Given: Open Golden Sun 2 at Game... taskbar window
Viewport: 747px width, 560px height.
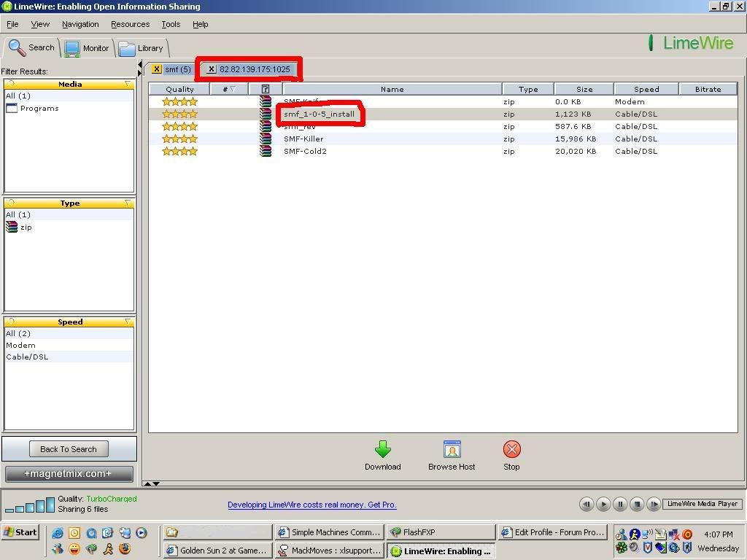Looking at the screenshot, I should (217, 551).
